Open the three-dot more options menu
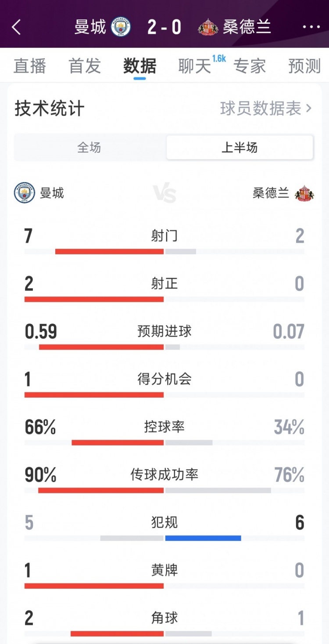The height and width of the screenshot is (644, 329). (311, 27)
